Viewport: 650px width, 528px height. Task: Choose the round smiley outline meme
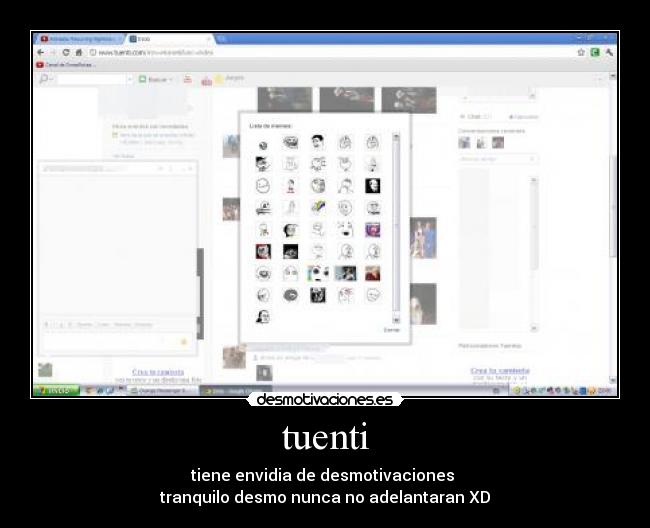263,186
